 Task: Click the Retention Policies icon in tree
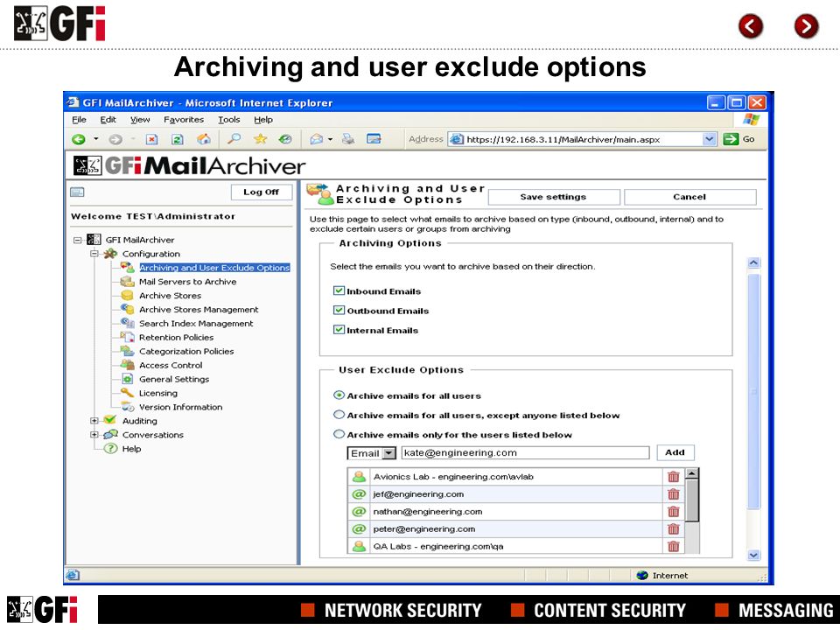click(127, 337)
